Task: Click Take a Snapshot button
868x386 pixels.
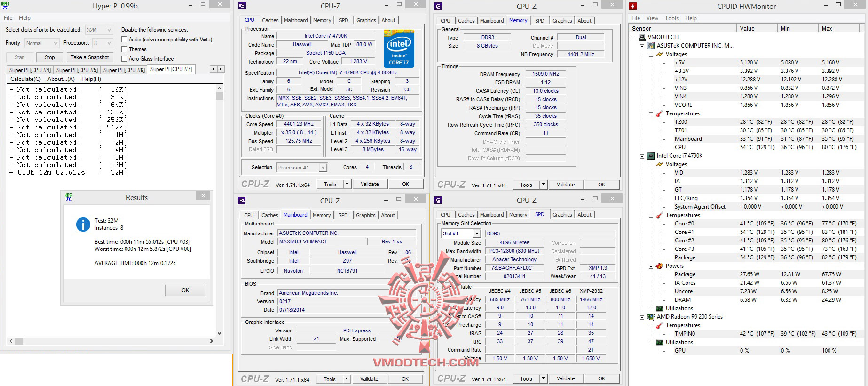Action: (90, 57)
